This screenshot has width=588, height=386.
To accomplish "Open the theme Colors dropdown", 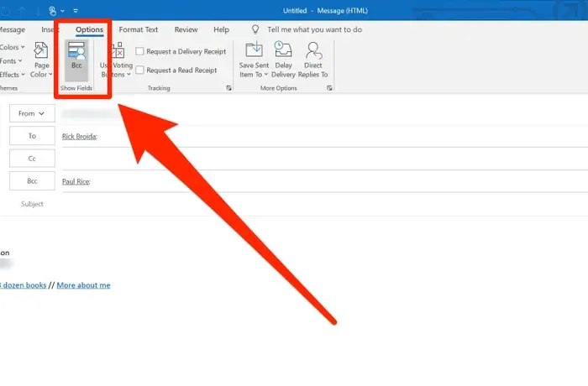I will [12, 47].
